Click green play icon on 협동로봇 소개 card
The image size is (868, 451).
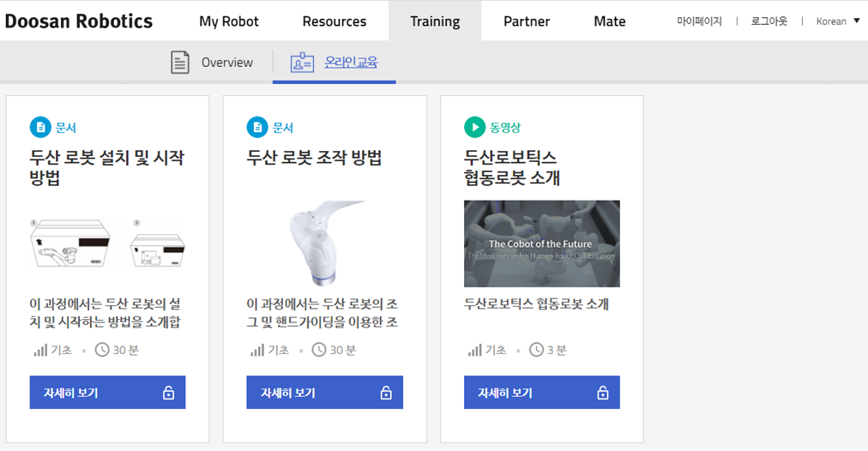(474, 128)
